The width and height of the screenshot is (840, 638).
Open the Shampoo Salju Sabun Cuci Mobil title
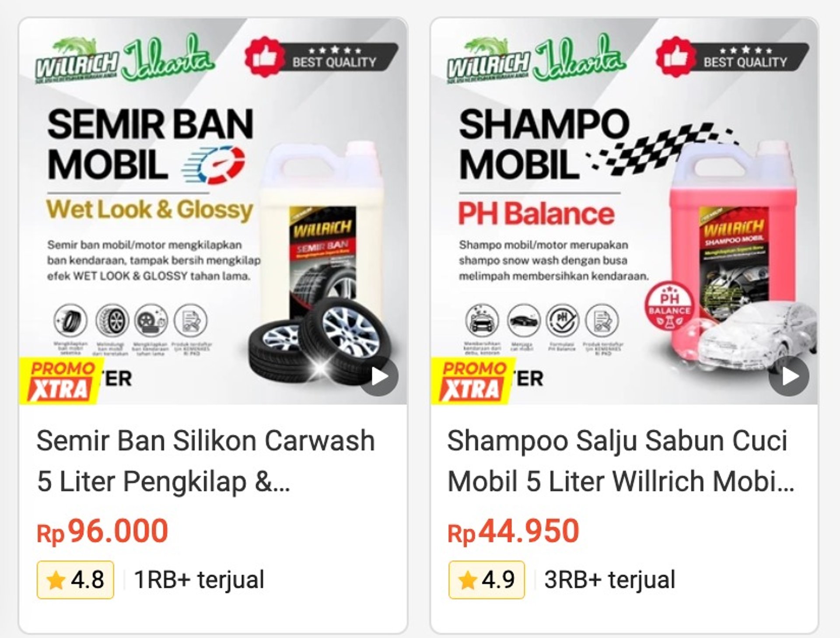click(x=621, y=461)
